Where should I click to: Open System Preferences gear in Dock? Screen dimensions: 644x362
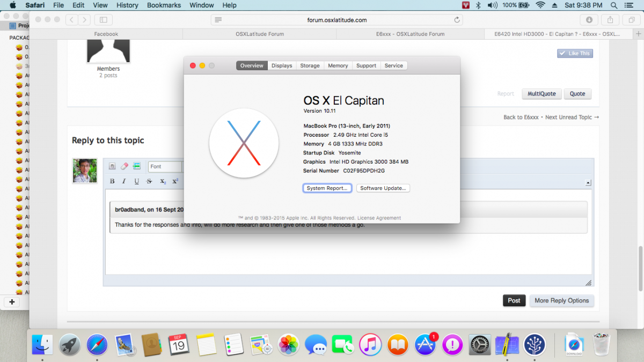[480, 344]
